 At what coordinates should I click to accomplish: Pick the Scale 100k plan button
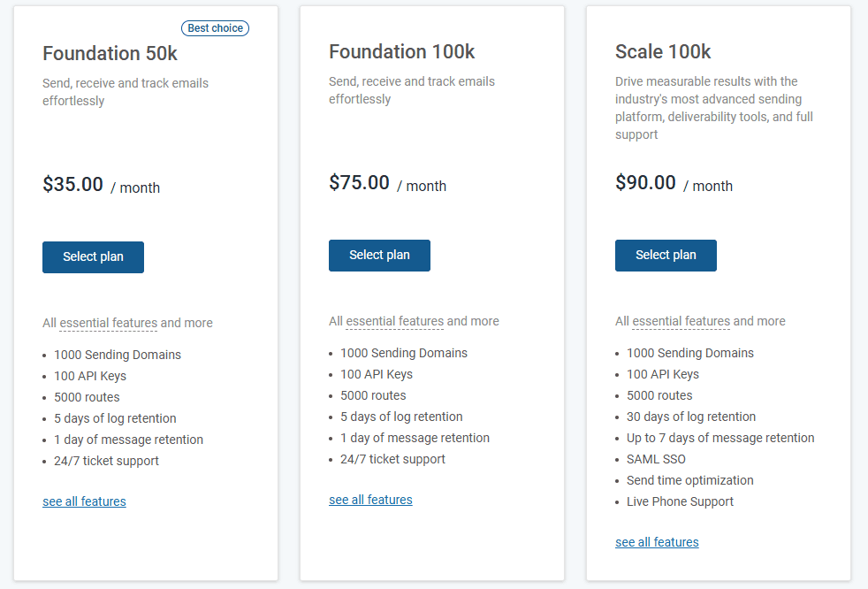pyautogui.click(x=666, y=256)
